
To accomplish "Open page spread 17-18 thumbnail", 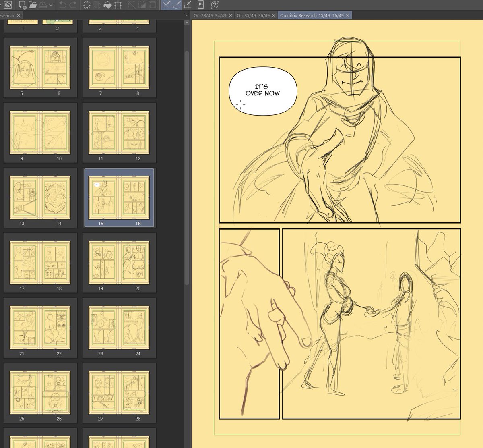I will tap(40, 263).
